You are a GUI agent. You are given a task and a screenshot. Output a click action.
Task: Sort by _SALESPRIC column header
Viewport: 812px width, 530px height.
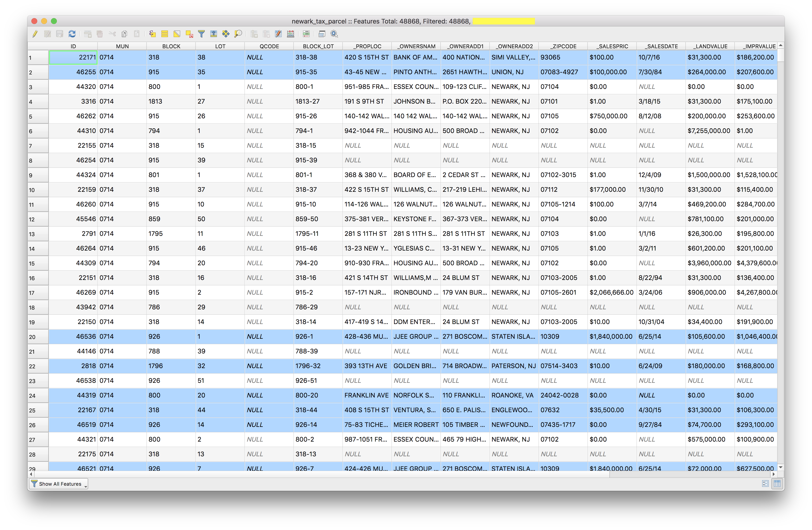tap(612, 46)
